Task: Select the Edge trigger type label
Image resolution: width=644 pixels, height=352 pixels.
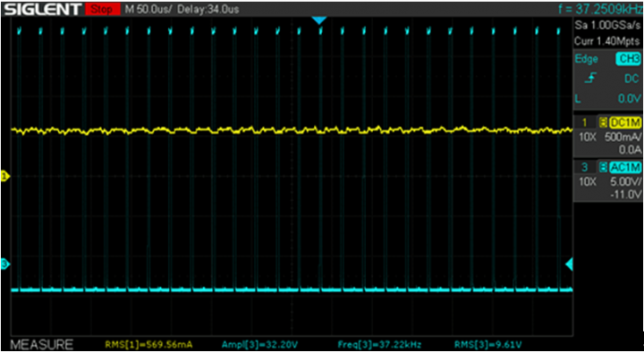Action: tap(586, 59)
